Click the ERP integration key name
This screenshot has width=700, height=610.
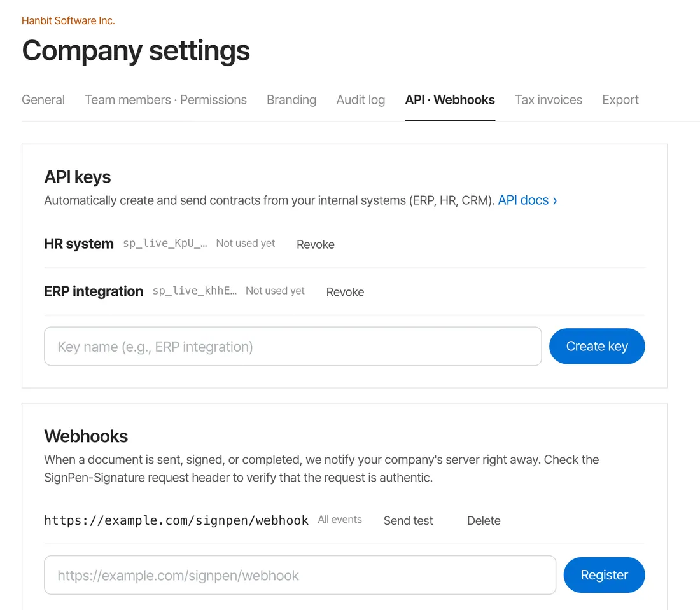click(x=94, y=291)
